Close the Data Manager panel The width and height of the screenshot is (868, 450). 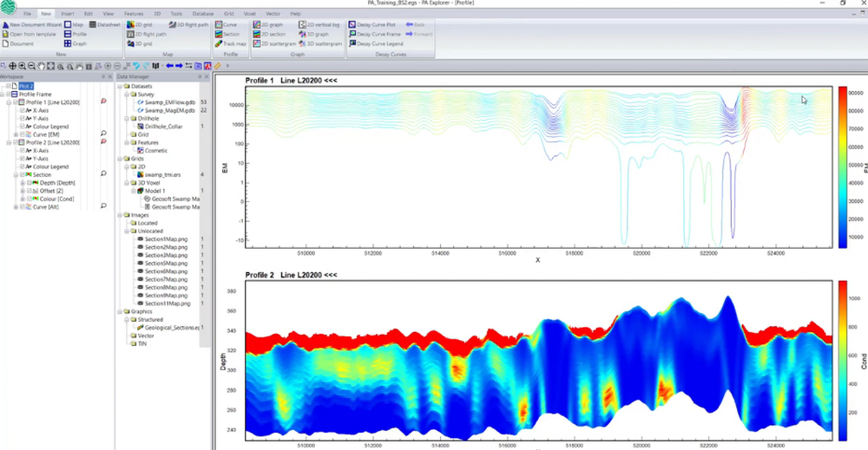[207, 77]
